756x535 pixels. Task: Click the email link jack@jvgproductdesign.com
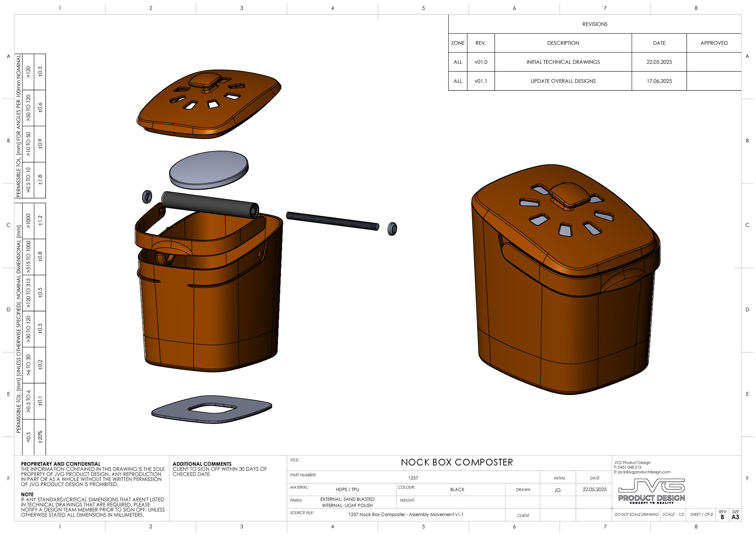(642, 472)
